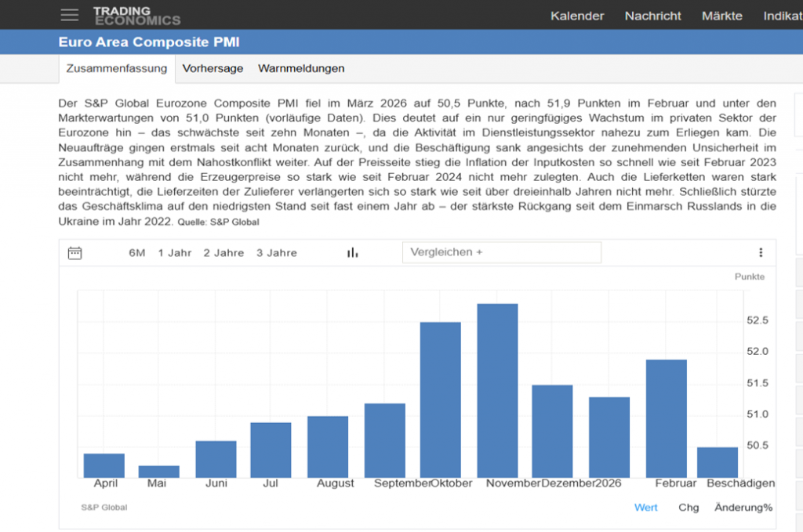Click the Trading Economics logo

(x=136, y=16)
